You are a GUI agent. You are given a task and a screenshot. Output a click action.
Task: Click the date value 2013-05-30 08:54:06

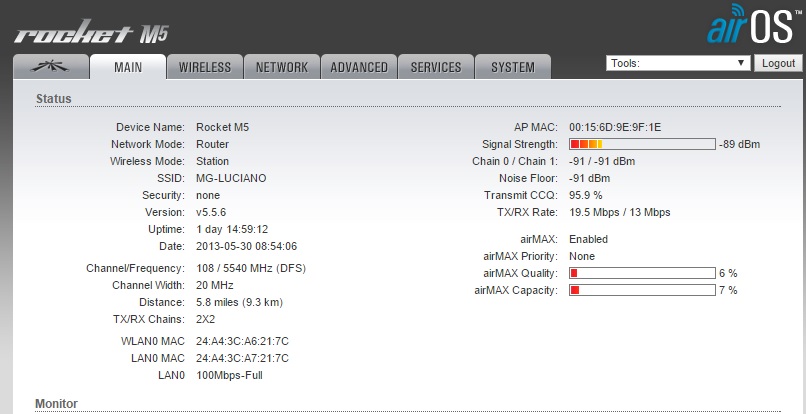click(x=246, y=246)
